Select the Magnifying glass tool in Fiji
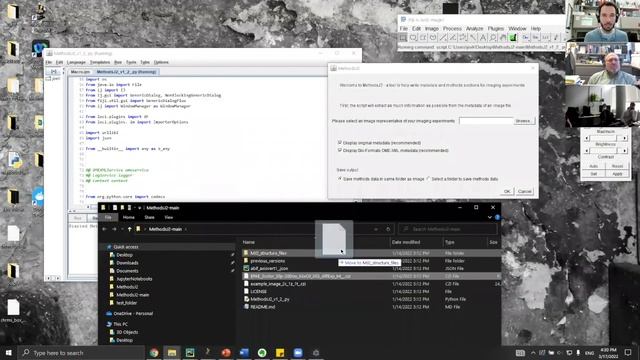 pos(493,38)
